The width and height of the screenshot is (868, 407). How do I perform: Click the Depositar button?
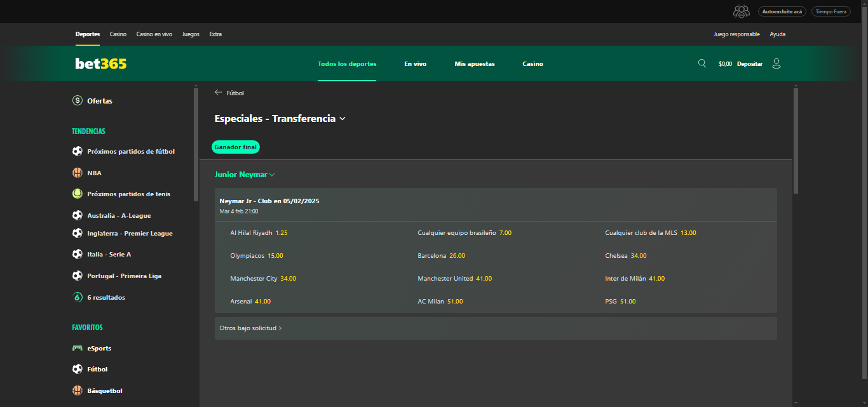[x=750, y=64]
